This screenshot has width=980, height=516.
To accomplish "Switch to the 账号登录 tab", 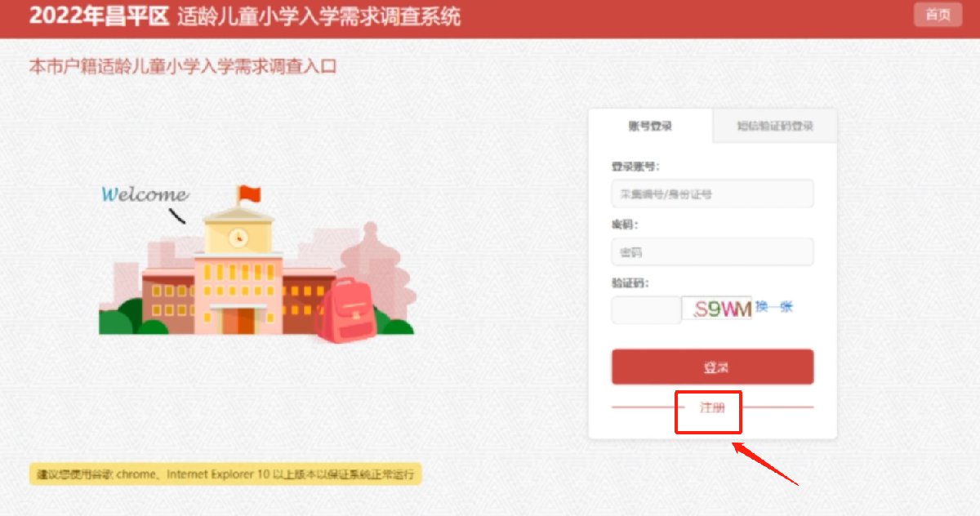I will click(651, 127).
